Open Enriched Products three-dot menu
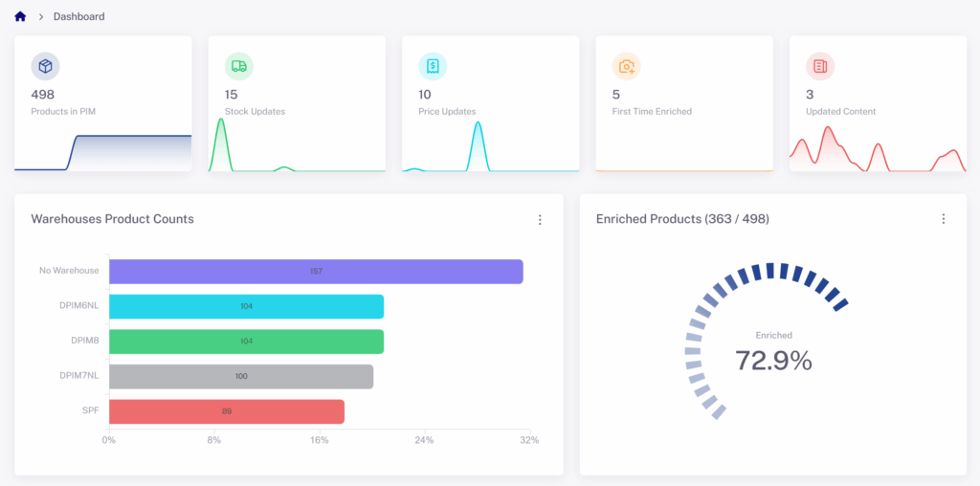 943,219
